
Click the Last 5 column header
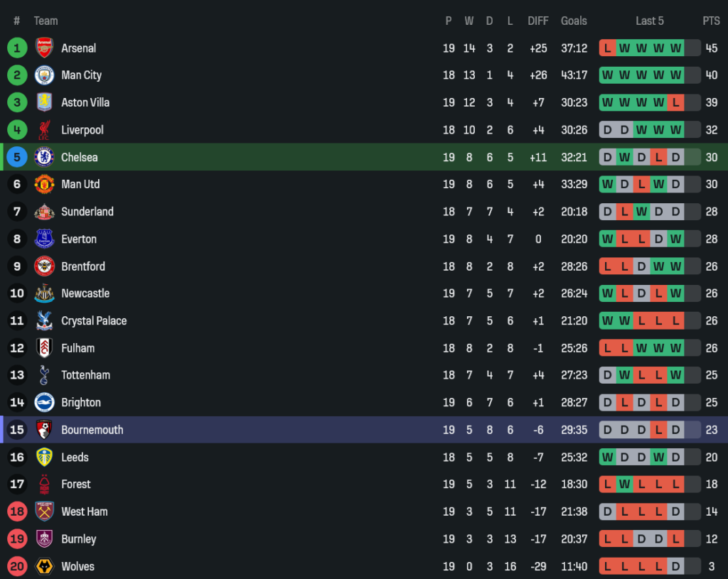click(x=650, y=21)
